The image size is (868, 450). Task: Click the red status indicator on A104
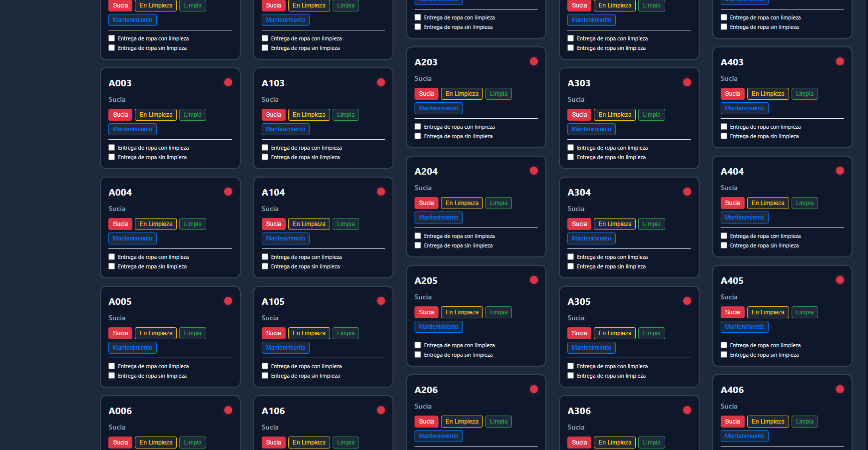[381, 192]
